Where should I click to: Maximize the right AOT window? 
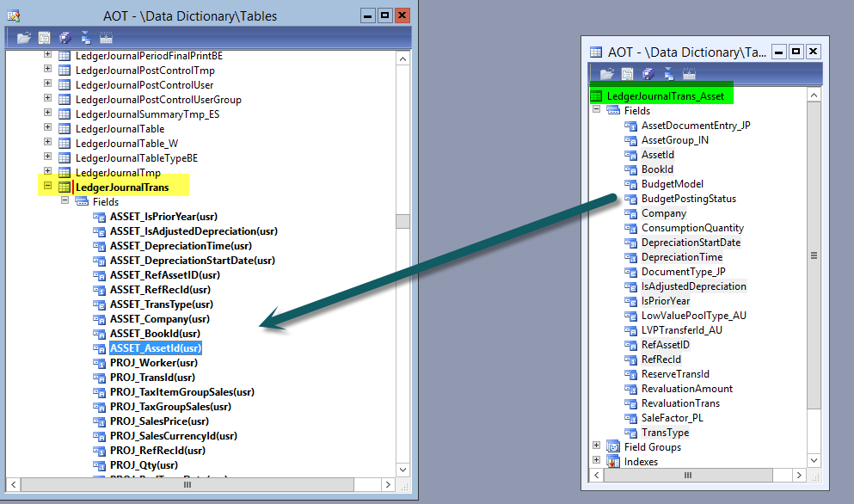[x=796, y=52]
